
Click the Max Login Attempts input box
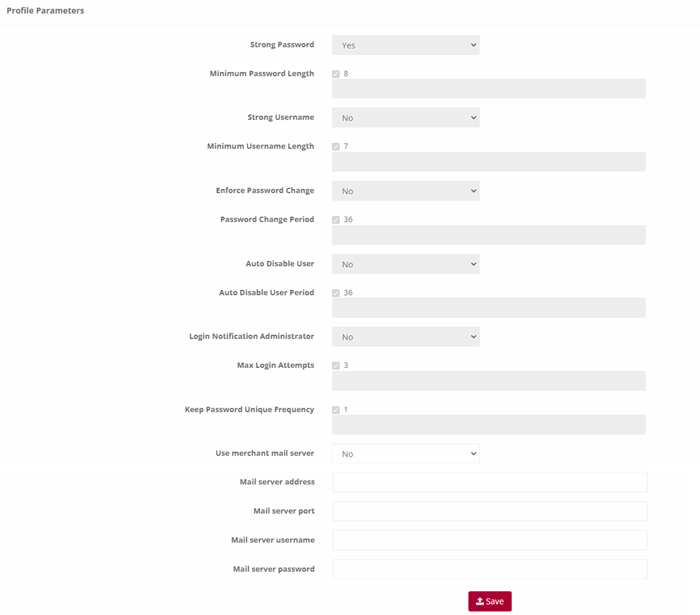(489, 381)
